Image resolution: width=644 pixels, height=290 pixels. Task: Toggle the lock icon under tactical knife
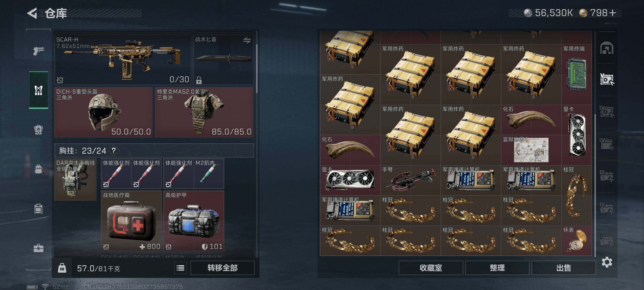tap(199, 80)
